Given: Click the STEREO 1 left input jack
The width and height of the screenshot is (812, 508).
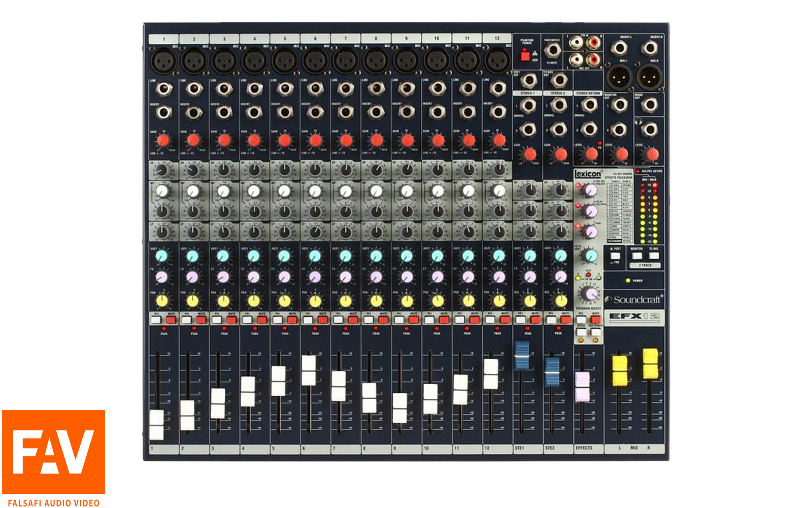Looking at the screenshot, I should (x=529, y=105).
